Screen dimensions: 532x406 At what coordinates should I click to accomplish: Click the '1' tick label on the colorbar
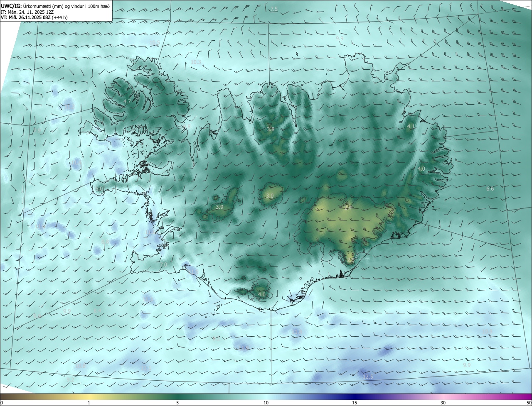click(89, 403)
